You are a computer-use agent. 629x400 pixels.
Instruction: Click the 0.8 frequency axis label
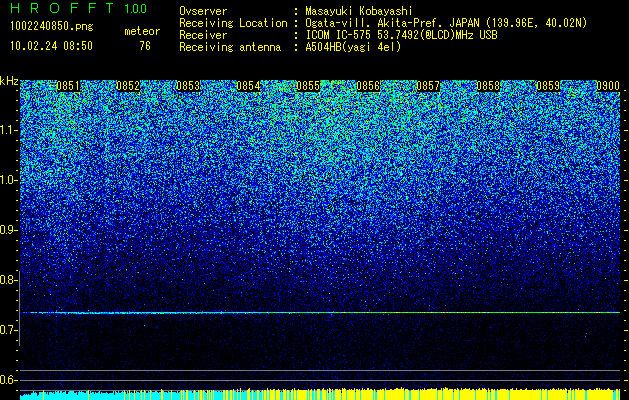coord(8,280)
